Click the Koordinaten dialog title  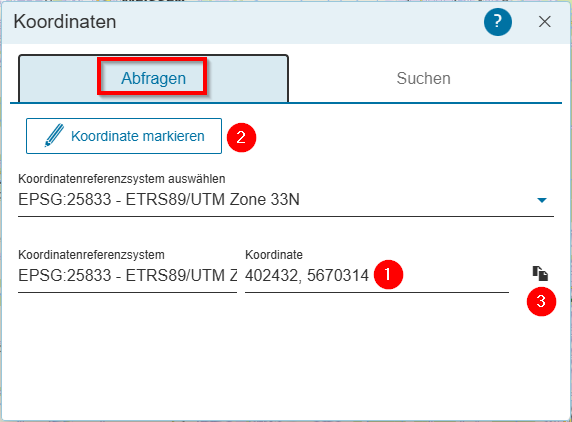pos(65,22)
